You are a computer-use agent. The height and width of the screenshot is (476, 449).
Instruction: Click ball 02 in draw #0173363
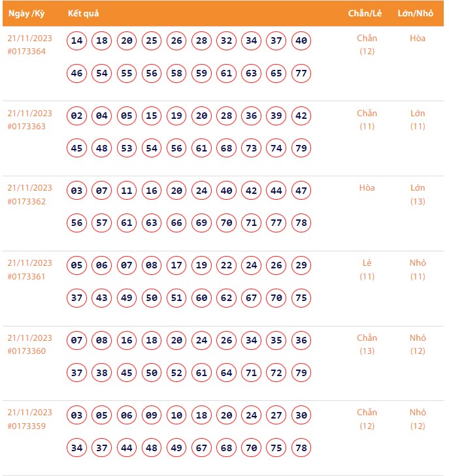click(77, 116)
